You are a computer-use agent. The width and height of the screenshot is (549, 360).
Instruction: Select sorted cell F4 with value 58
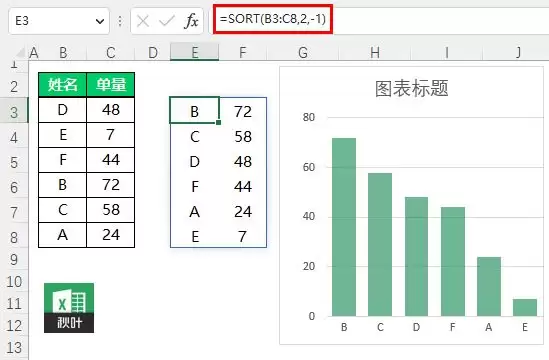tap(243, 136)
